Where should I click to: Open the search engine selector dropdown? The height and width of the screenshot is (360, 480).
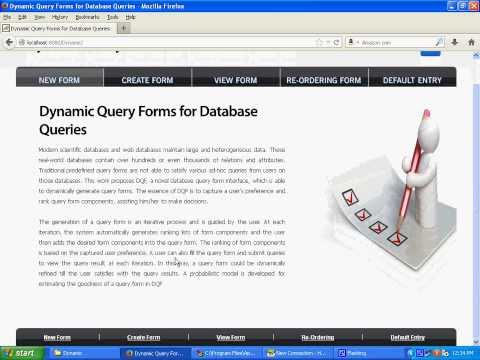(x=352, y=42)
